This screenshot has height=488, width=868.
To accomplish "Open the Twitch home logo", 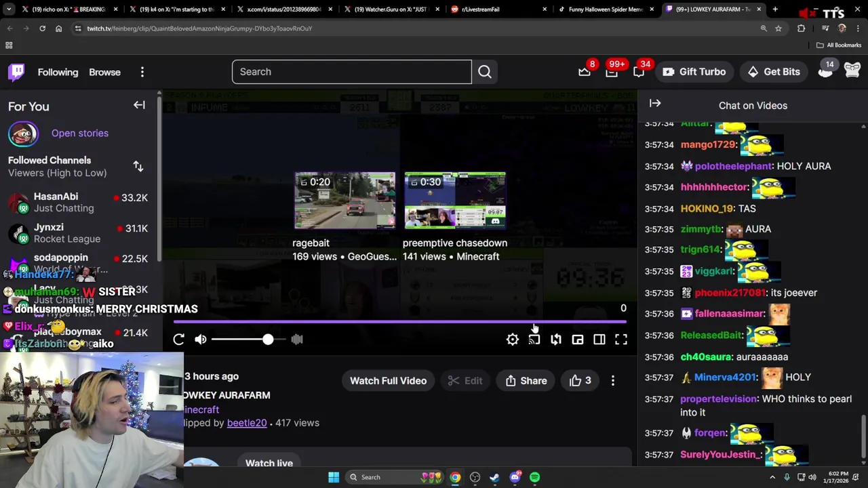I will [x=16, y=72].
